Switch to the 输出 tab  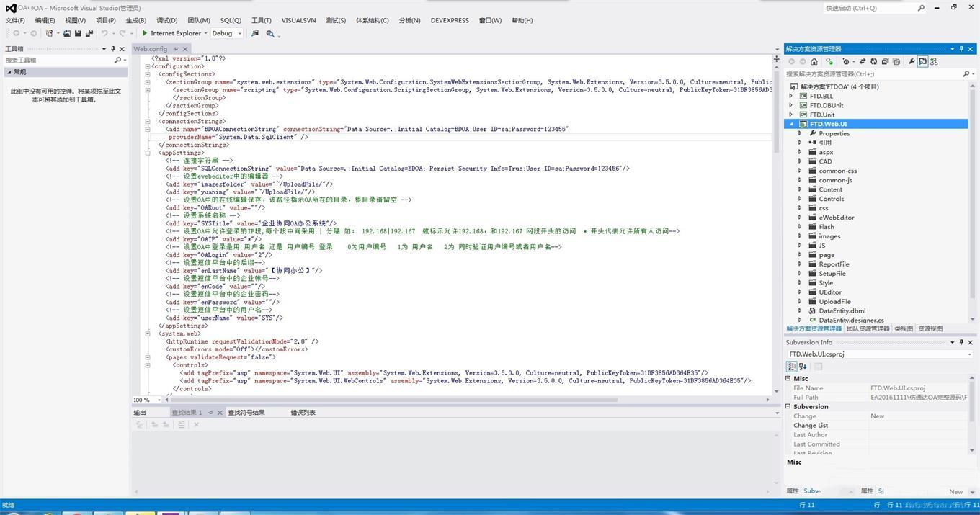pos(140,413)
